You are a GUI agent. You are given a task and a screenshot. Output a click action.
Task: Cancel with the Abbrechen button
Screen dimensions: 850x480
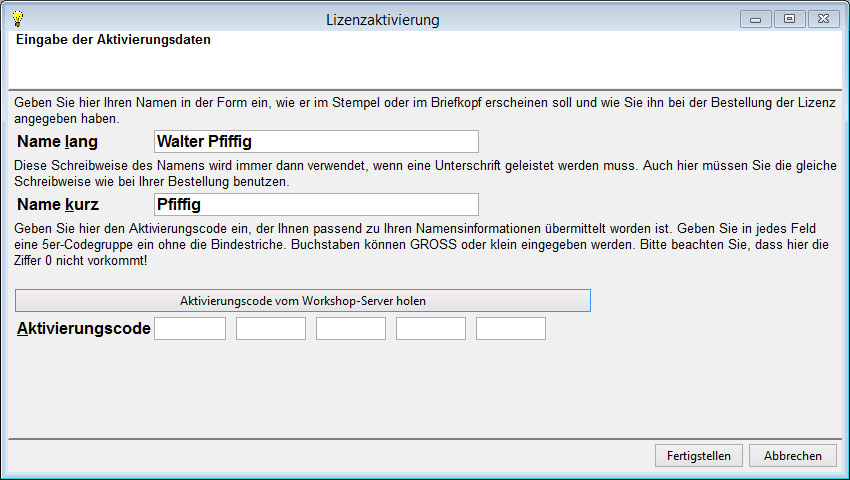pyautogui.click(x=792, y=455)
